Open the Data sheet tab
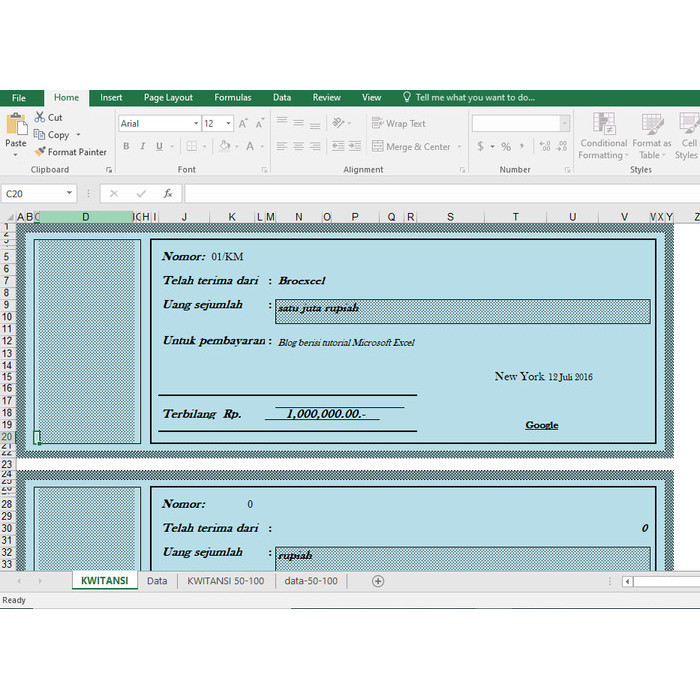The image size is (700, 700). pyautogui.click(x=157, y=581)
